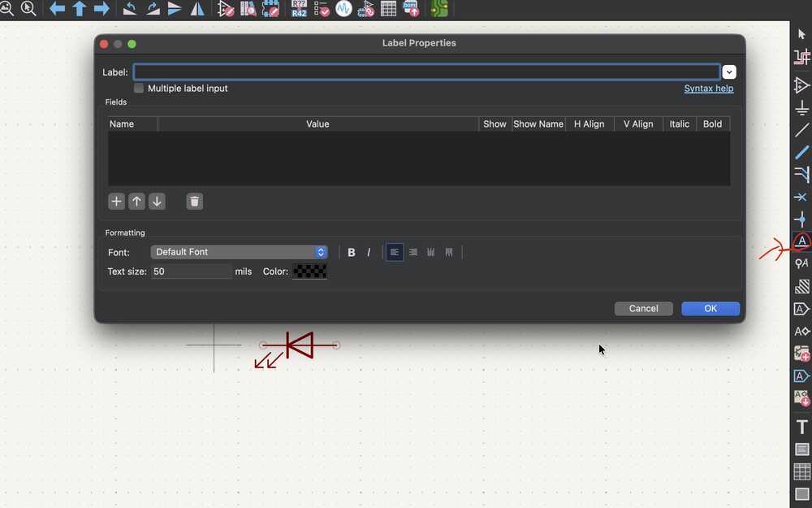Screen dimensions: 812x508
Task: Select the Place Text tool
Action: click(x=801, y=426)
